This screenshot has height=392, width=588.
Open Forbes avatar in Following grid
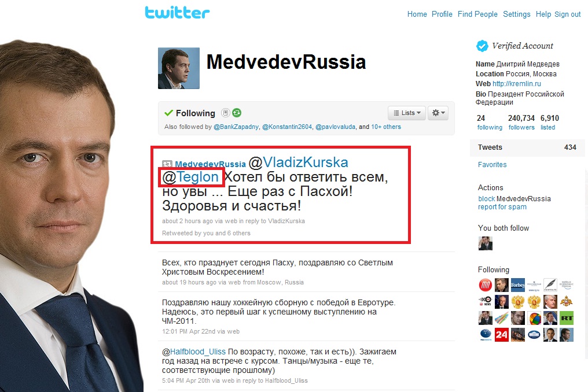click(x=517, y=285)
